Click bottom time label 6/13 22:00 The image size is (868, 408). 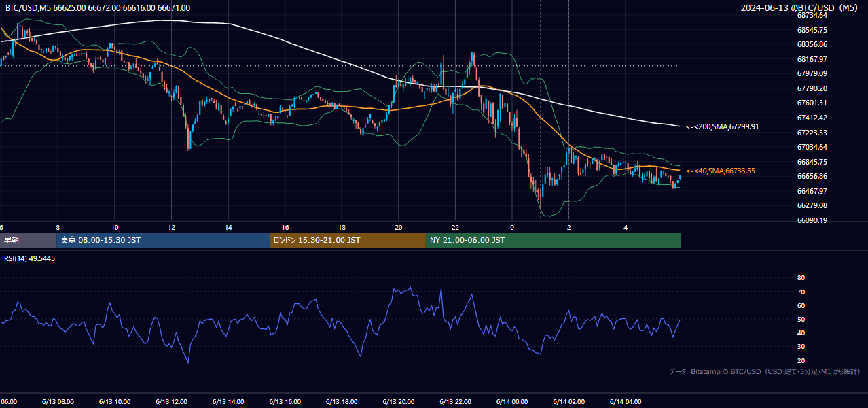click(x=455, y=402)
